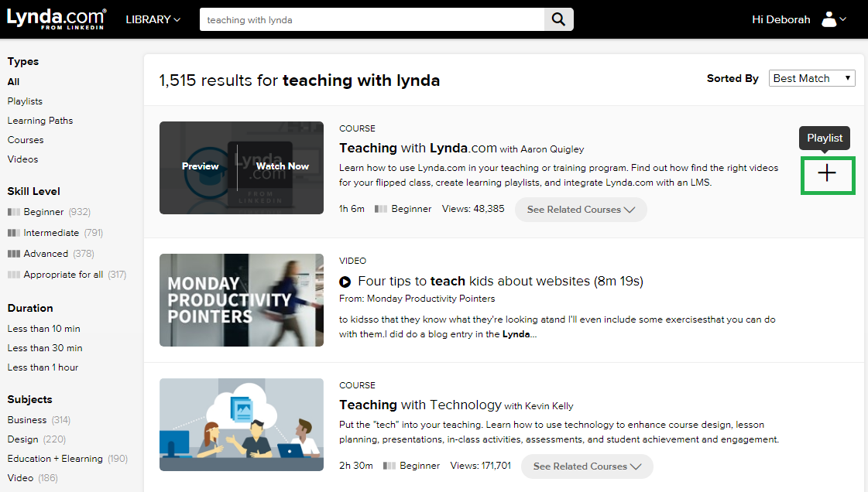Expand related courses for Teaching with Lynda.com
The width and height of the screenshot is (868, 492).
pos(581,210)
